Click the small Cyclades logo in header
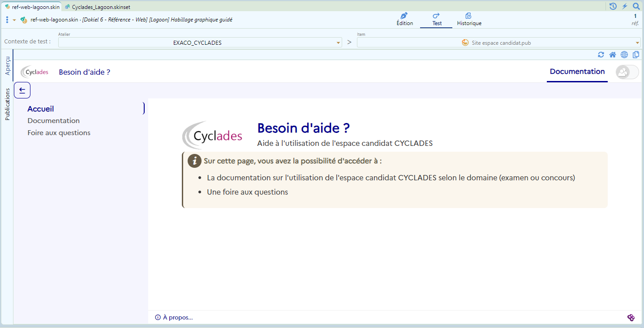Viewport: 644px width, 328px height. point(35,72)
